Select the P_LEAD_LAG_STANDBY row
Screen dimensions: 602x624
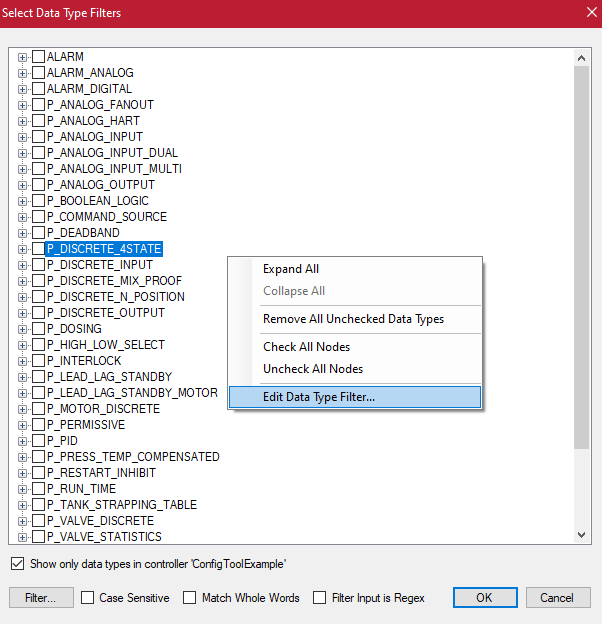[109, 376]
